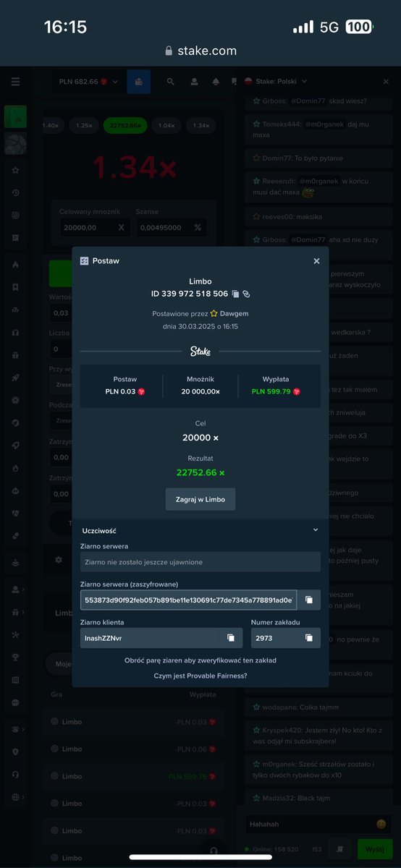
Task: Collapse the Uczciwość section chevron
Action: pyautogui.click(x=316, y=530)
